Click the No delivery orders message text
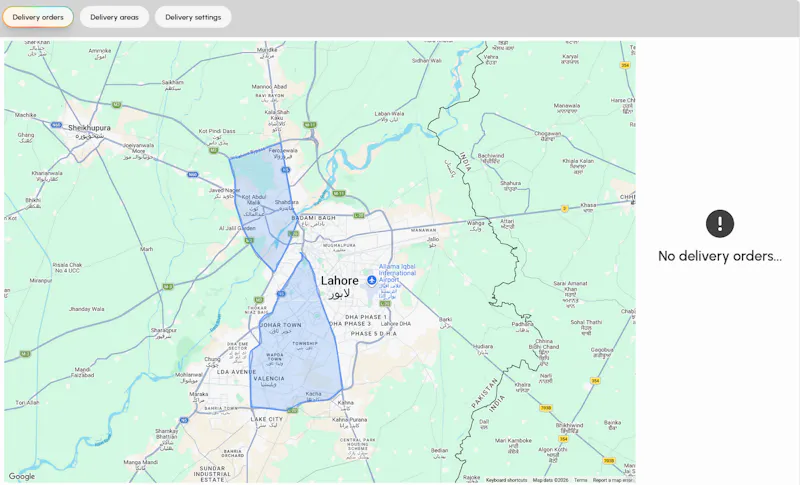 coord(720,256)
